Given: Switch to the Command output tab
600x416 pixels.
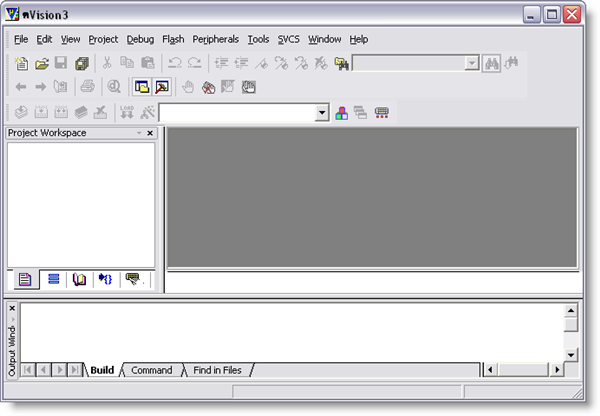Looking at the screenshot, I should click(x=152, y=370).
